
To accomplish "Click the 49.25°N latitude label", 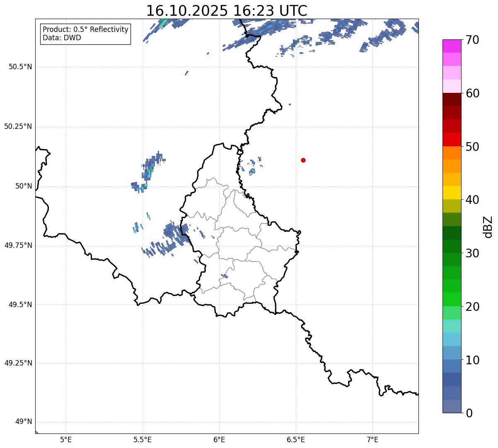I will [18, 363].
